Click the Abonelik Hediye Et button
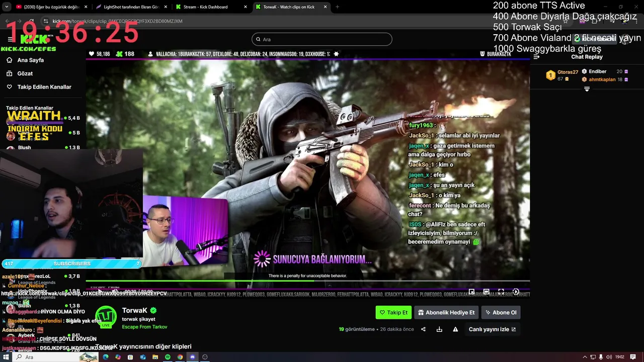Viewport: 644px width, 362px height. click(x=446, y=312)
